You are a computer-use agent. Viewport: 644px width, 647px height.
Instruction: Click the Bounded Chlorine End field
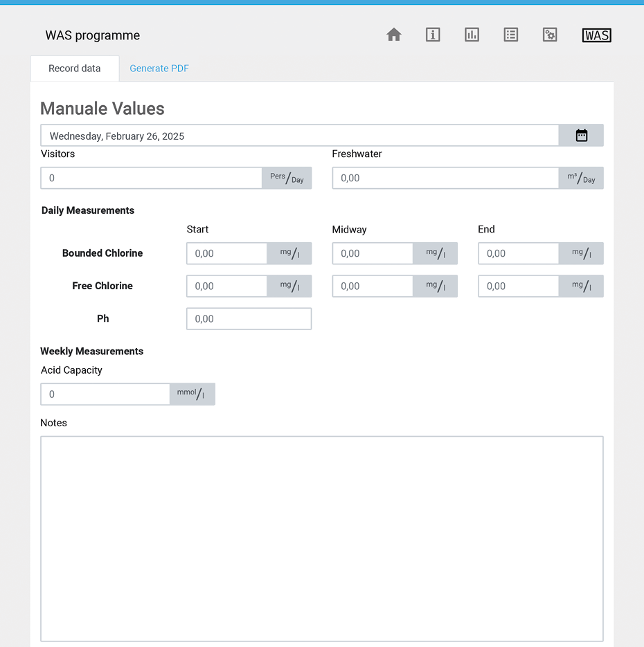[x=519, y=253]
